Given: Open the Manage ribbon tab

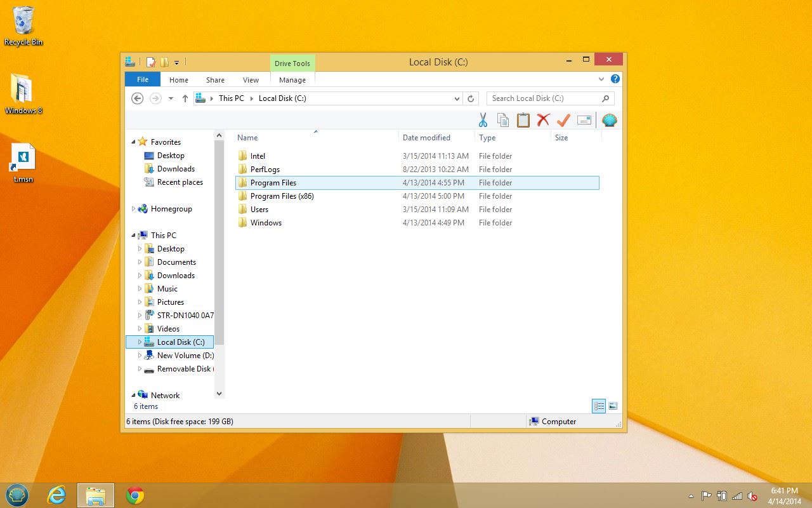Looking at the screenshot, I should 292,80.
